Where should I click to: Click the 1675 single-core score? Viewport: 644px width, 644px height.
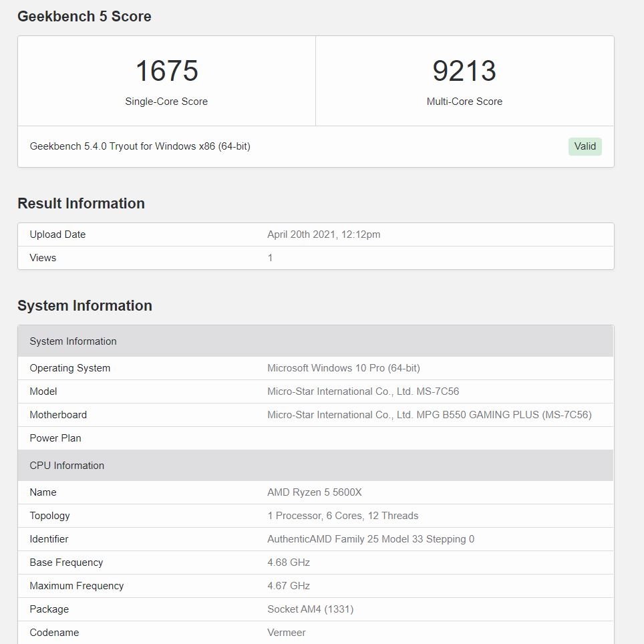[166, 71]
